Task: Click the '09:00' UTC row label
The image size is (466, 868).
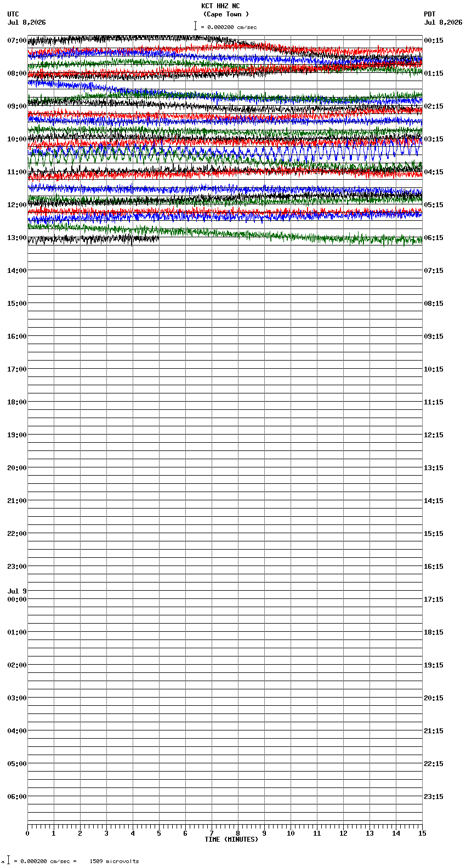Action: point(17,106)
